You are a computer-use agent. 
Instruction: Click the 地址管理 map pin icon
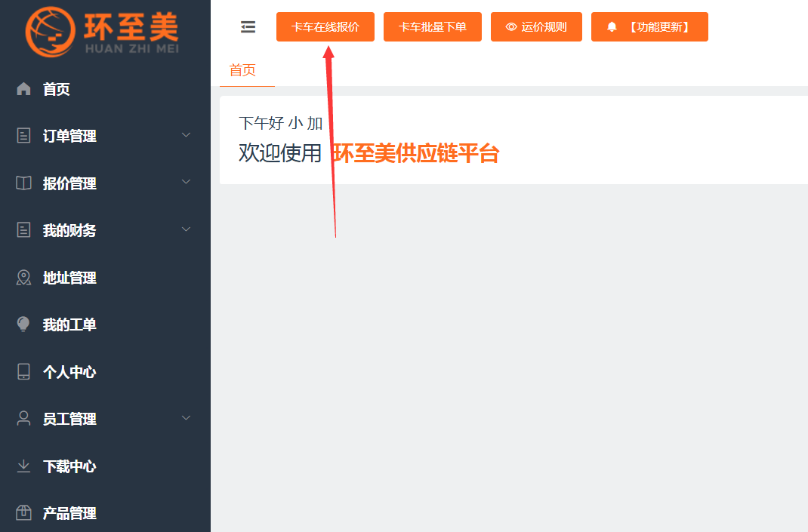(23, 278)
